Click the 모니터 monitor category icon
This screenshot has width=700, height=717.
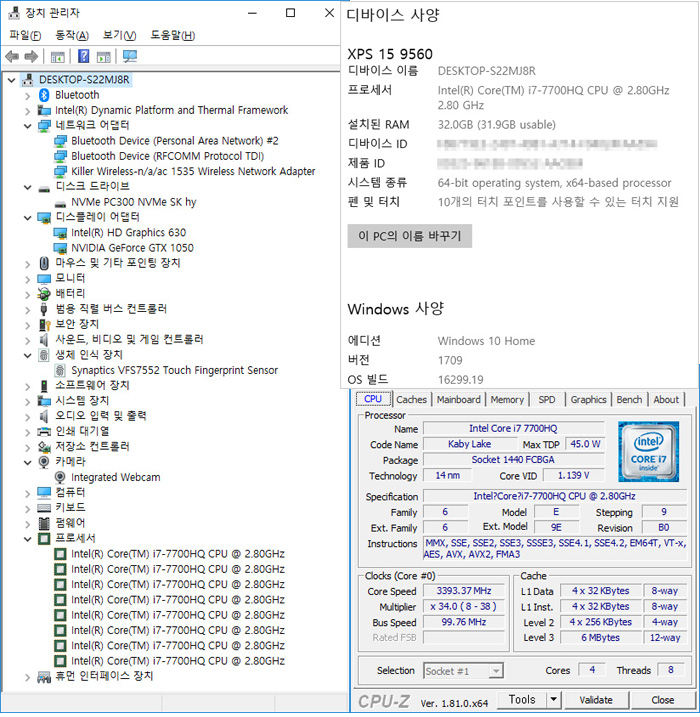[x=44, y=279]
